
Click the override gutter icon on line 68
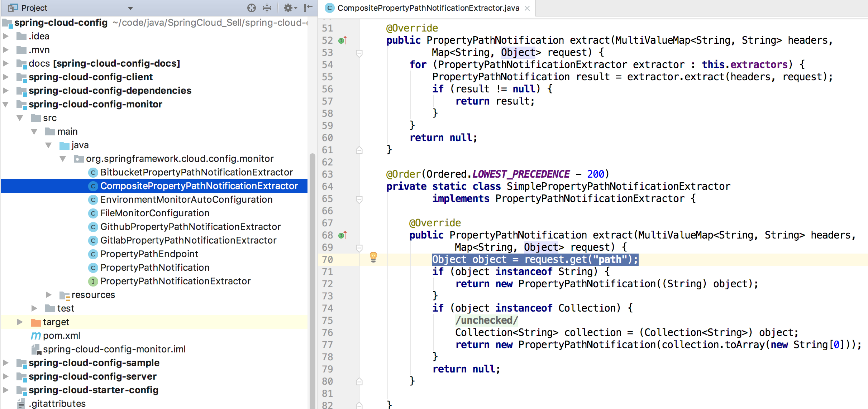(x=342, y=235)
